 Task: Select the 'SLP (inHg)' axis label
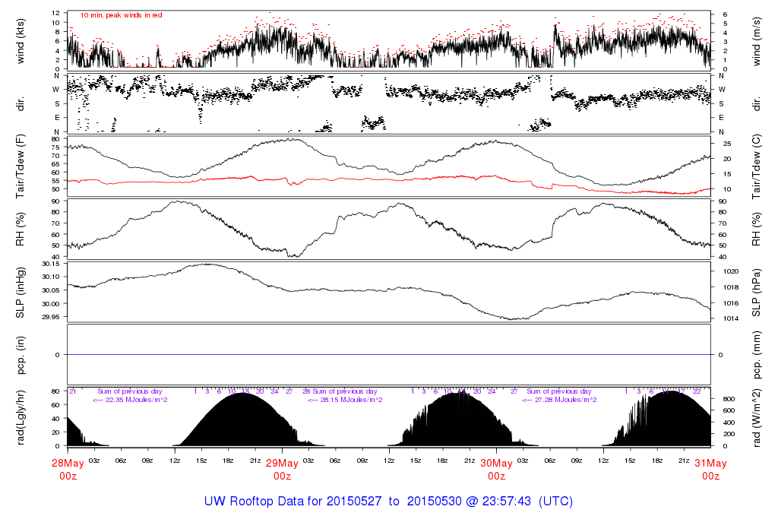tap(21, 292)
